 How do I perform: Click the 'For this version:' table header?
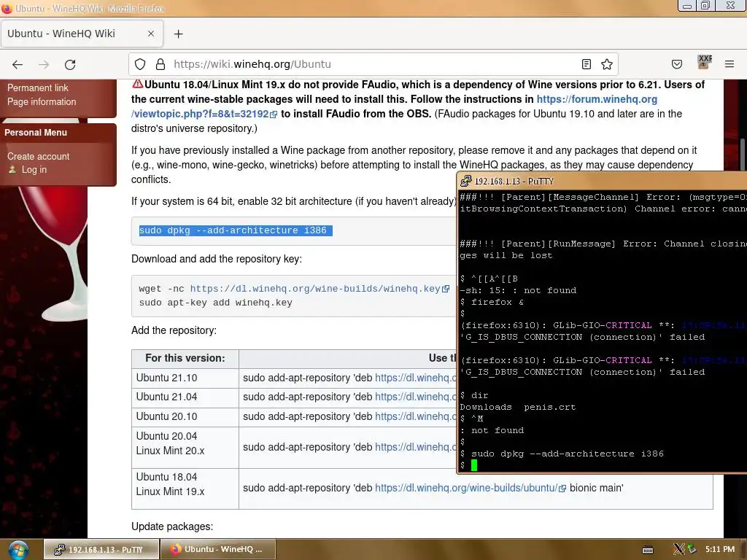tap(185, 358)
